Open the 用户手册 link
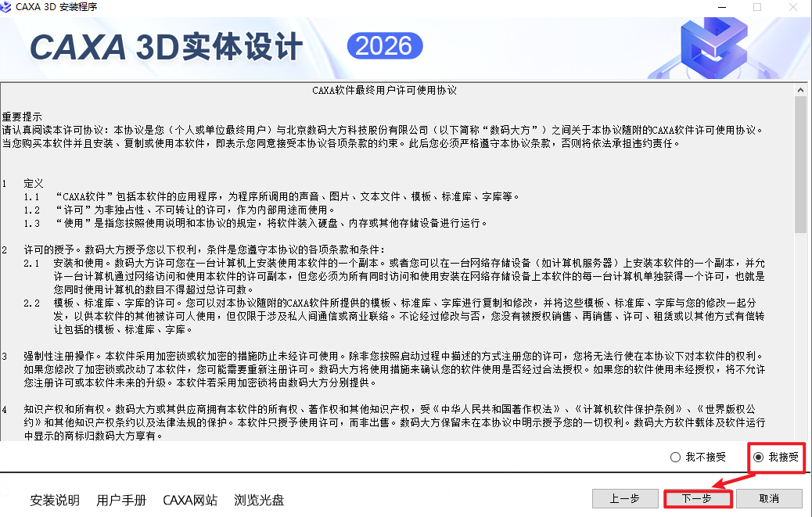Viewport: 812px width, 517px height. tap(121, 501)
